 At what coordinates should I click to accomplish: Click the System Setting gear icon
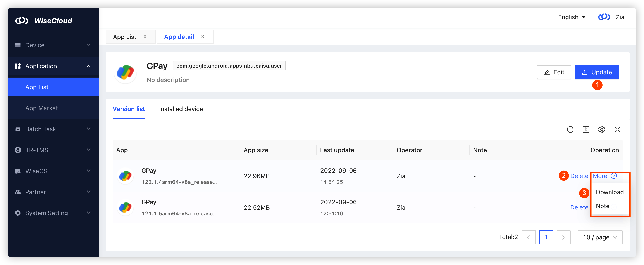[x=18, y=213]
